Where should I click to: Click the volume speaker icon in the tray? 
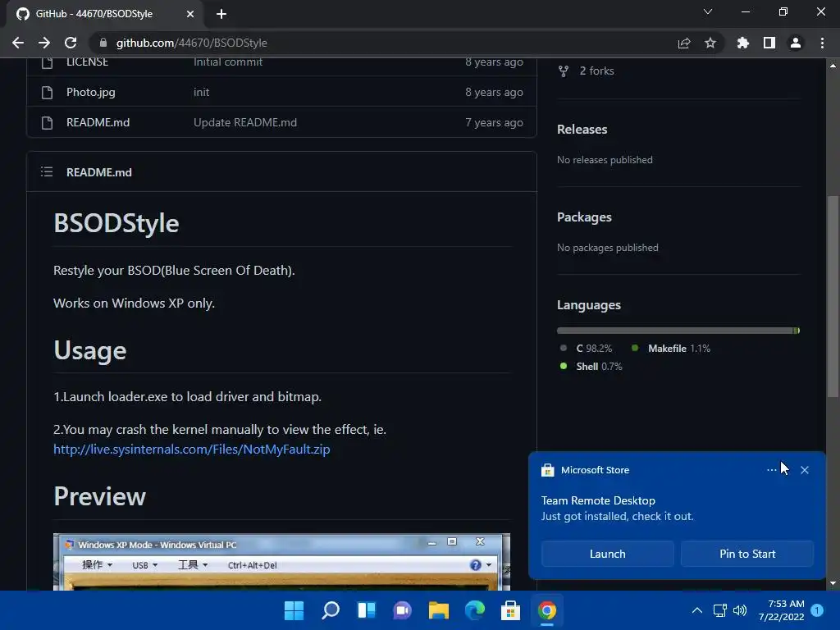point(740,610)
